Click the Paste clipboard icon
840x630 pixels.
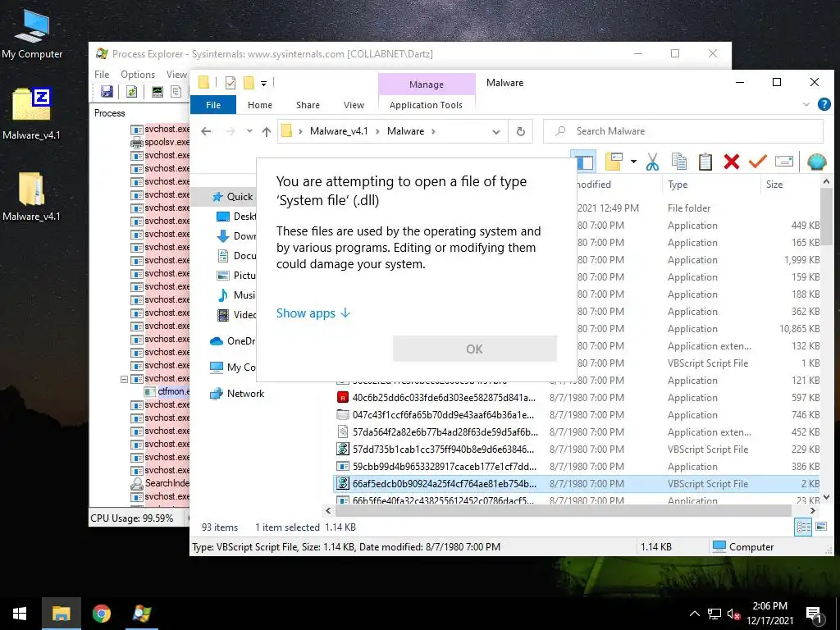[705, 162]
